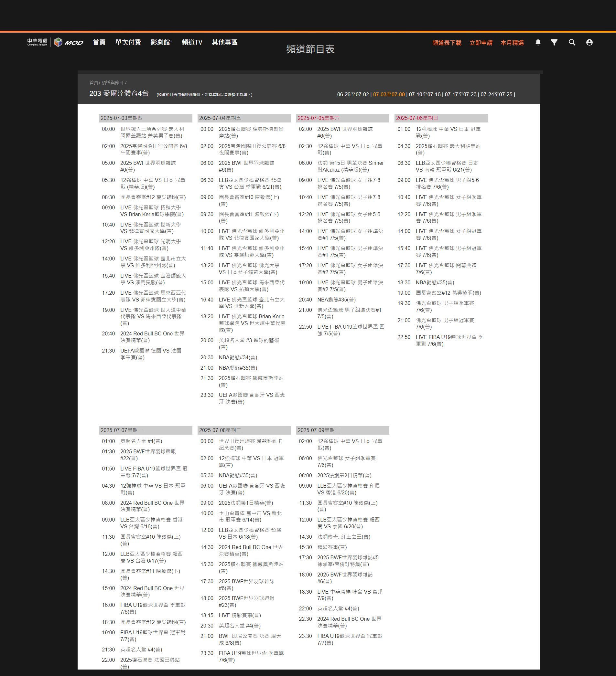This screenshot has height=676, width=616.
Task: Open the filter funnel icon
Action: pos(554,42)
